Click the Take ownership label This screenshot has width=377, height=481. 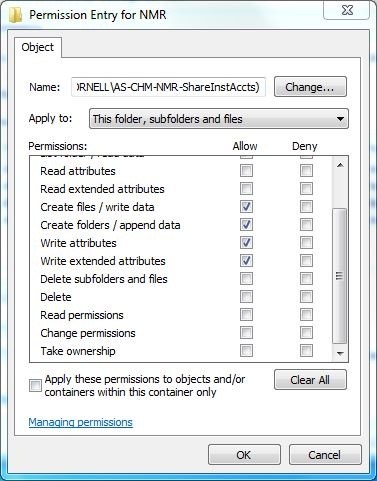[78, 351]
